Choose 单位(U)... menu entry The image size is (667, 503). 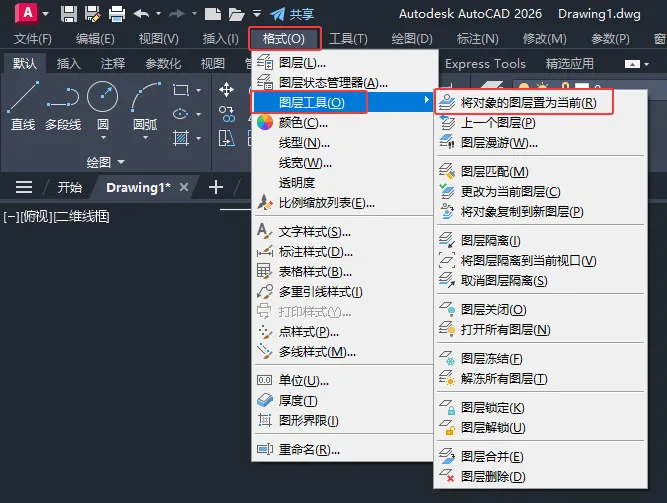tap(343, 380)
